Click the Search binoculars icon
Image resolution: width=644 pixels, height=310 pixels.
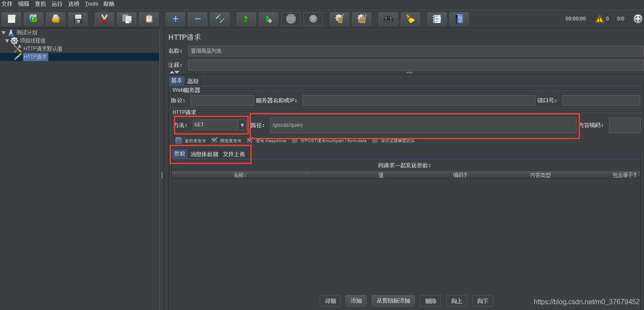click(x=388, y=19)
